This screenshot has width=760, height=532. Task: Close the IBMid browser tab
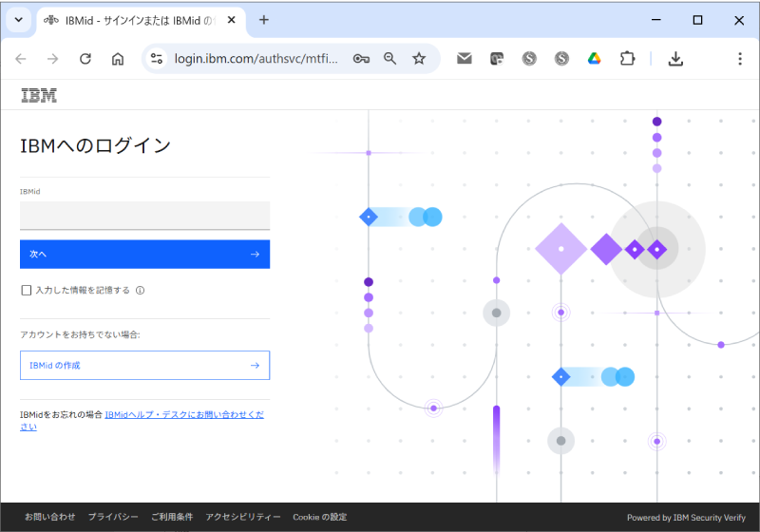pos(231,20)
